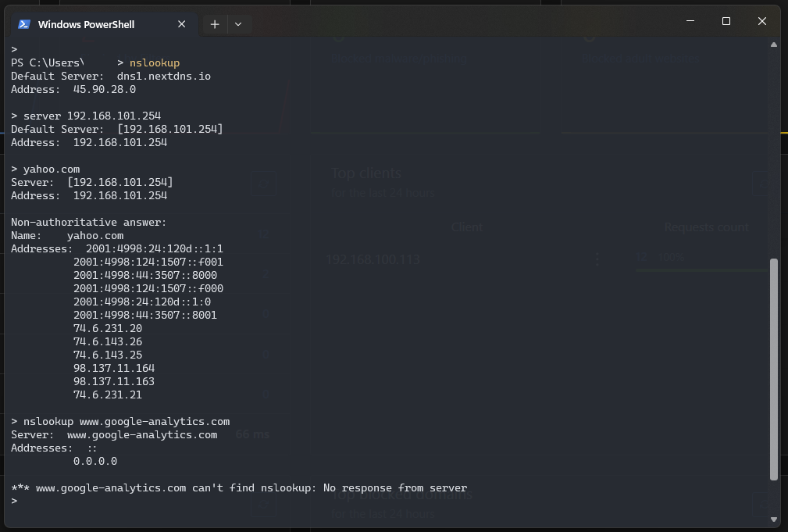Select the Windows PowerShell tab

(104, 24)
